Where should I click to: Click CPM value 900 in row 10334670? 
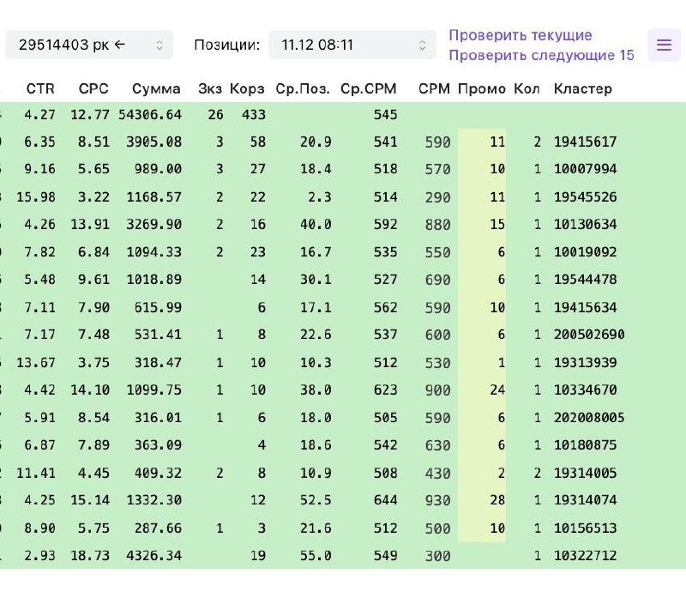(438, 390)
